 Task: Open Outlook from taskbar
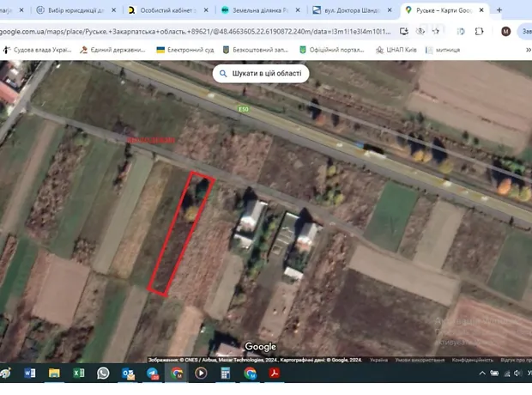(128, 374)
